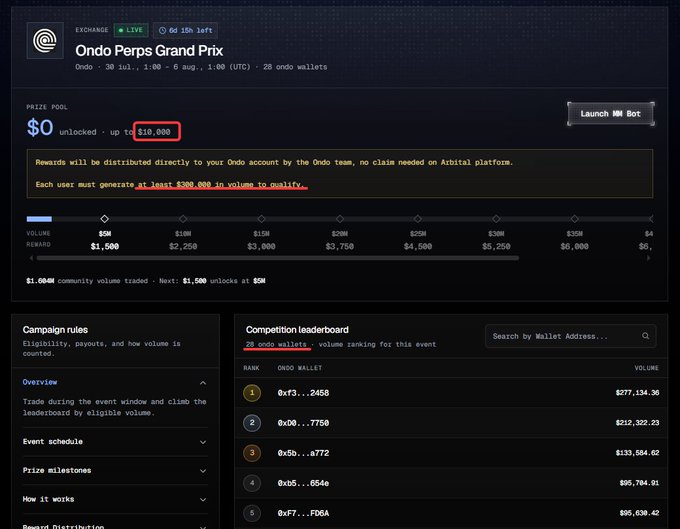Select wallet 0xf3...2458 row

point(451,393)
